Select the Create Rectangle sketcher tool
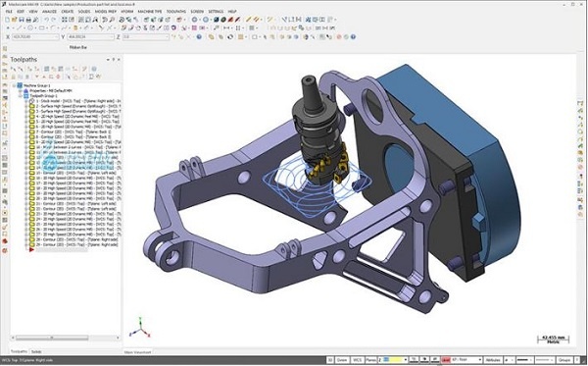This screenshot has height=366, width=588. click(x=42, y=27)
